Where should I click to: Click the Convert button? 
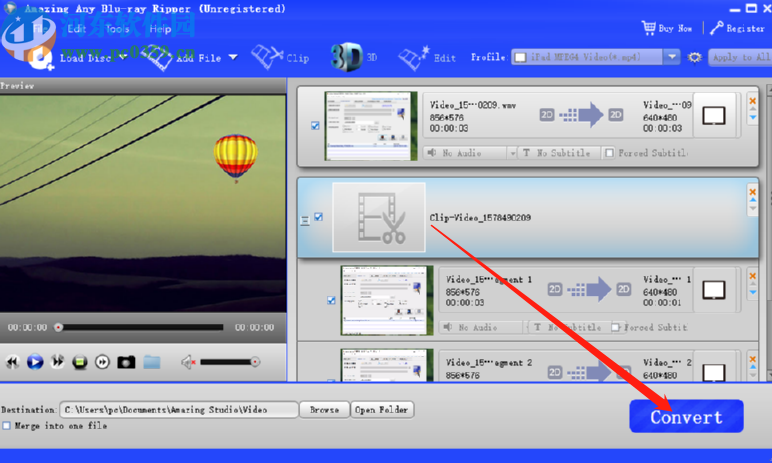pyautogui.click(x=686, y=417)
